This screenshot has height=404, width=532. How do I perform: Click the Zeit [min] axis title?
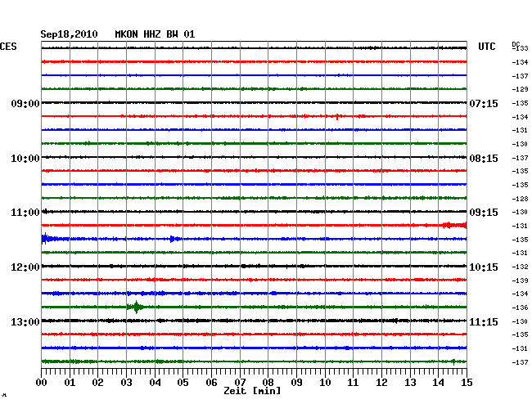[252, 391]
